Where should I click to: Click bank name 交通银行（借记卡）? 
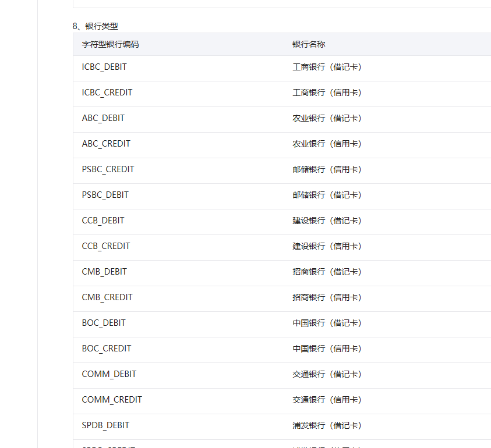(x=327, y=375)
